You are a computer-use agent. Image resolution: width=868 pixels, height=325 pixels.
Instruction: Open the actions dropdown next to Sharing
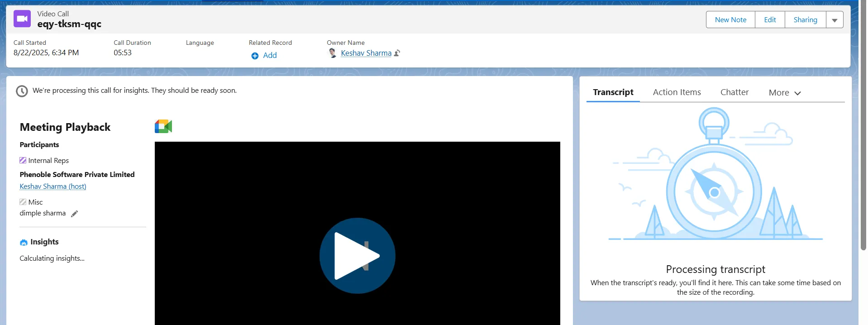tap(835, 20)
